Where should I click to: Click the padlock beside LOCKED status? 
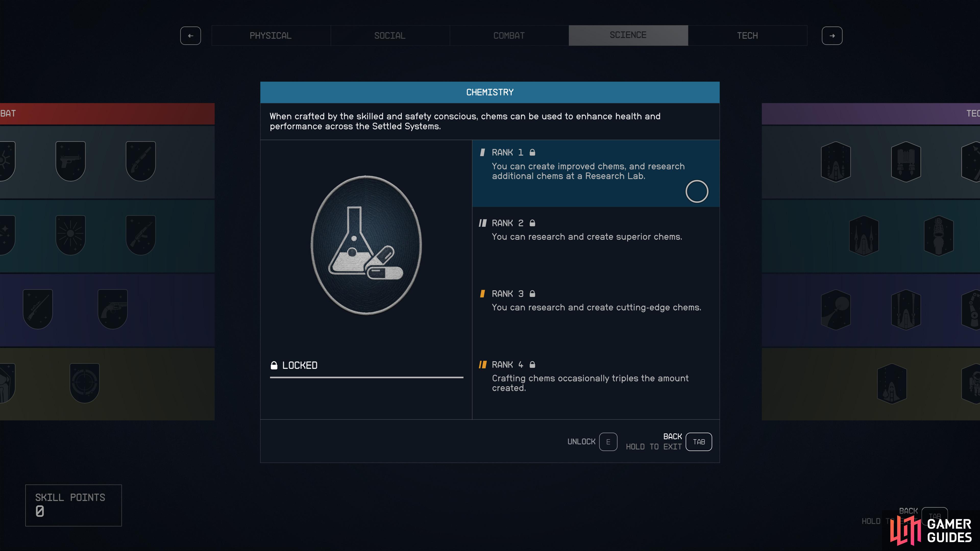(274, 366)
